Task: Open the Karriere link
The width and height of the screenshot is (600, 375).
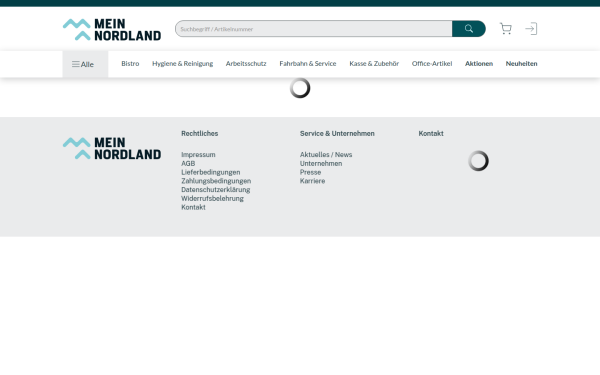Action: click(312, 181)
